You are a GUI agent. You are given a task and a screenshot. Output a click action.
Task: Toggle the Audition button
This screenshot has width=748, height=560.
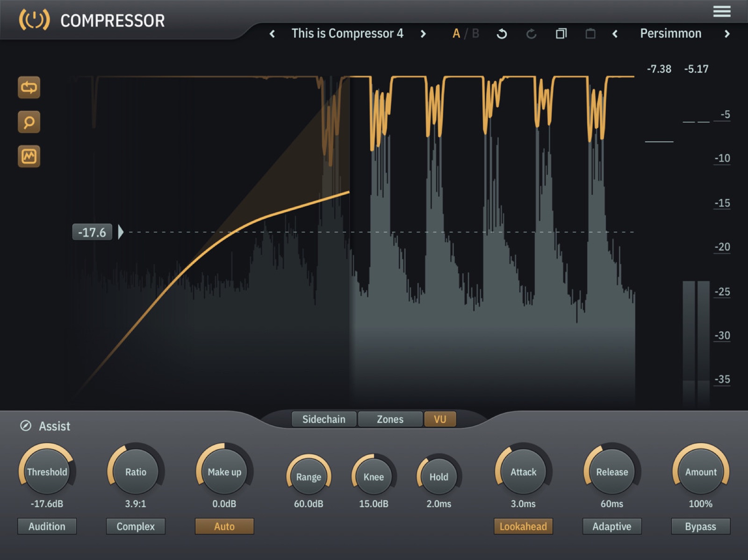47,526
